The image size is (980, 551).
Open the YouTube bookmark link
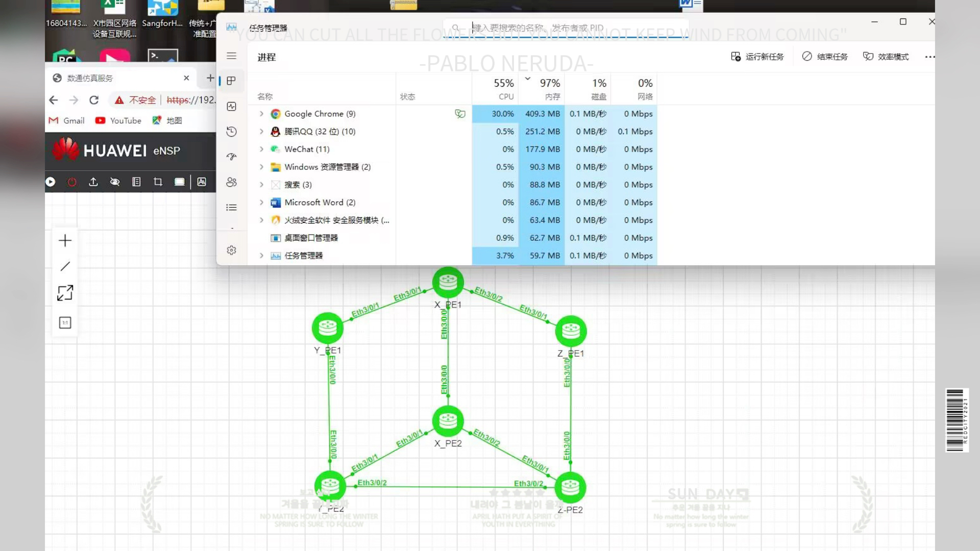point(118,120)
